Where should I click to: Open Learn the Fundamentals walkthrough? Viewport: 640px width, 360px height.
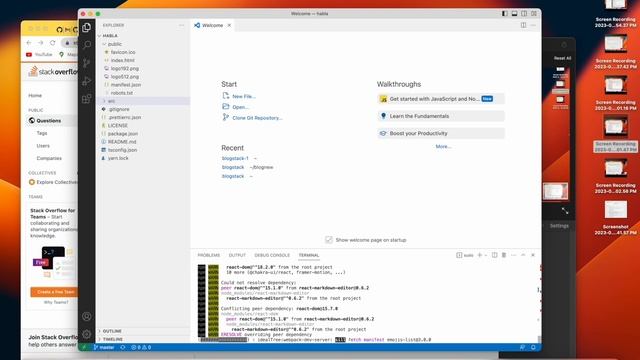tap(441, 116)
